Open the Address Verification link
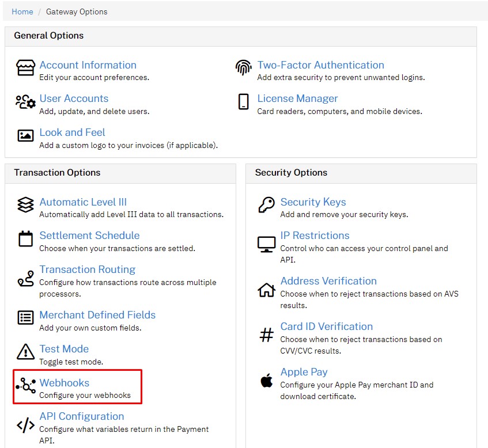488x448 pixels. 328,281
